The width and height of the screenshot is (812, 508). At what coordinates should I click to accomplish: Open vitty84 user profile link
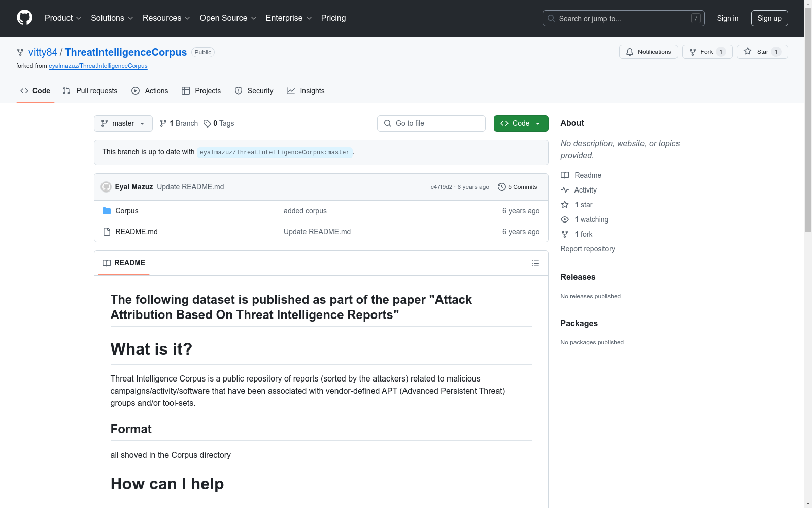(43, 52)
